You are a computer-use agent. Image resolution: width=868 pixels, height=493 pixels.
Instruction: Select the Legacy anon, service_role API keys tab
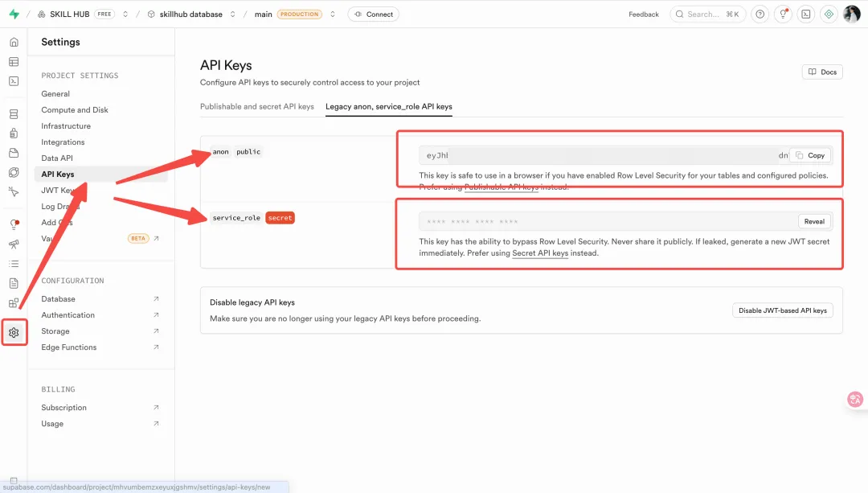coord(388,106)
